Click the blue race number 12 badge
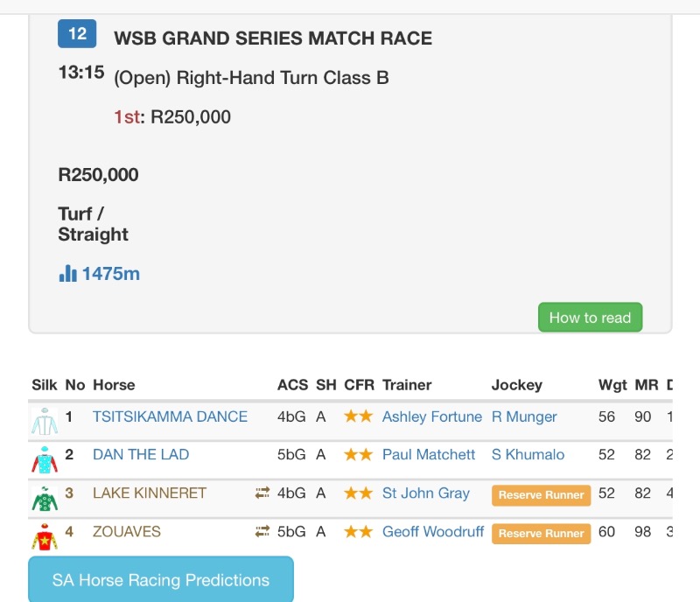The image size is (700, 602). [x=77, y=34]
